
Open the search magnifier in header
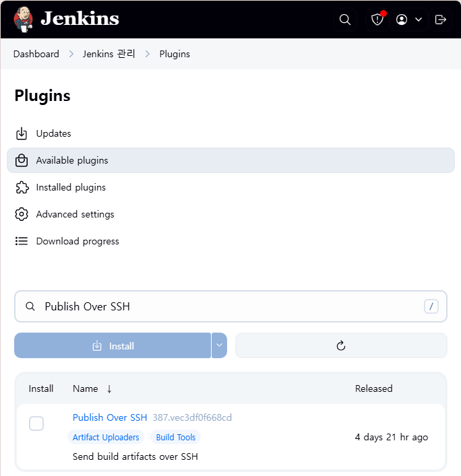coord(345,20)
